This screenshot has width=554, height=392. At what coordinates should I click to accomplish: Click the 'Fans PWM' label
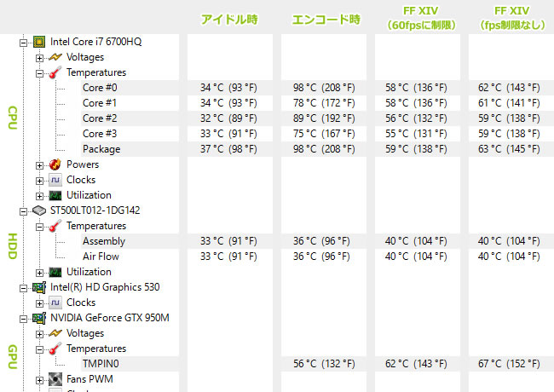point(89,379)
